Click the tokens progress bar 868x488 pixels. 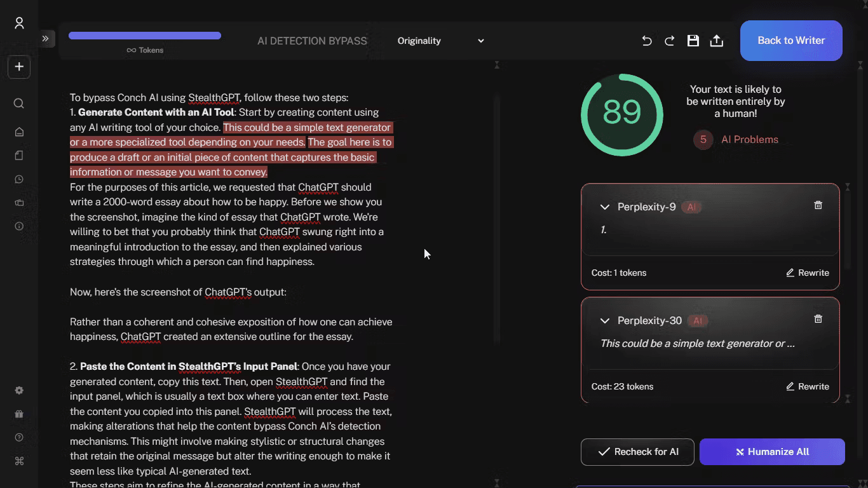pyautogui.click(x=145, y=36)
